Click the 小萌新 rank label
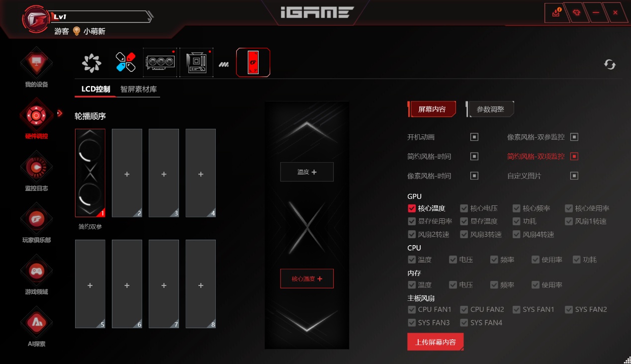 (x=94, y=31)
